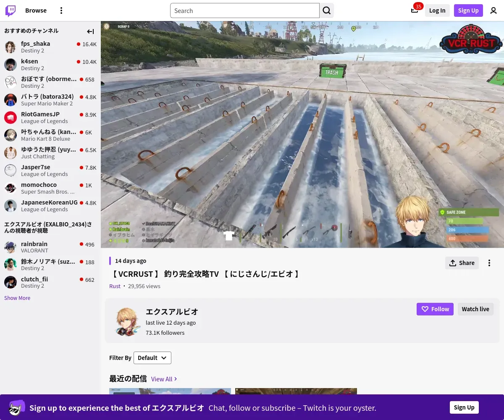Select Just Chatting category label
Viewport: 504px width, 420px height.
coord(38,156)
